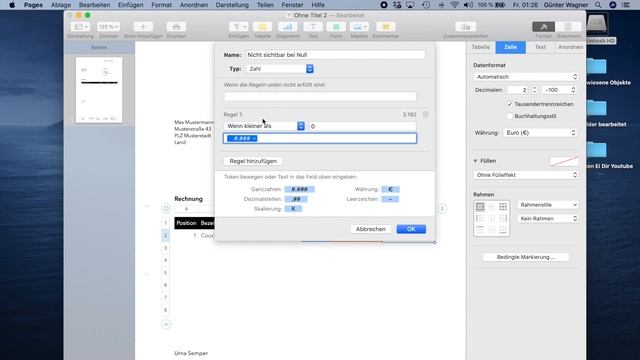Click the Medien toolbar icon
The image size is (640, 360).
[359, 27]
